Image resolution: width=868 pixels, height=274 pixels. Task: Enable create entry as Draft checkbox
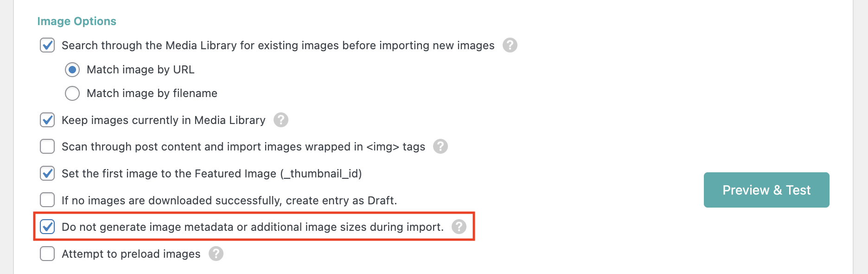(x=47, y=200)
